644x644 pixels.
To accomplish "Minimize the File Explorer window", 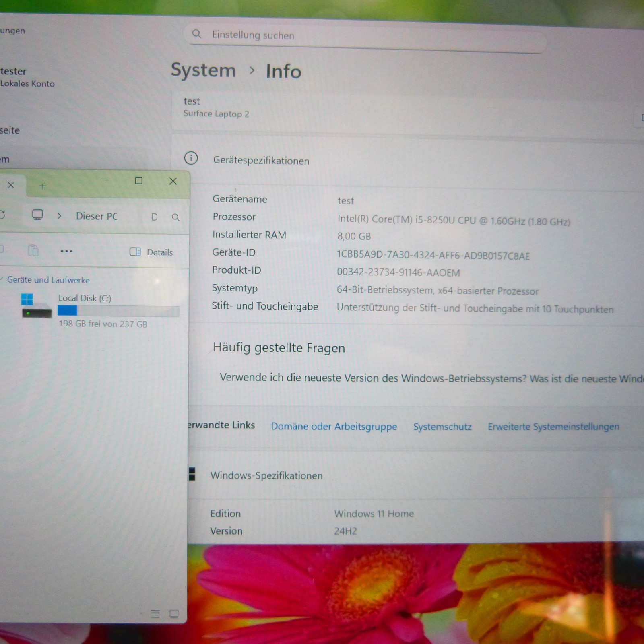I will coord(105,180).
